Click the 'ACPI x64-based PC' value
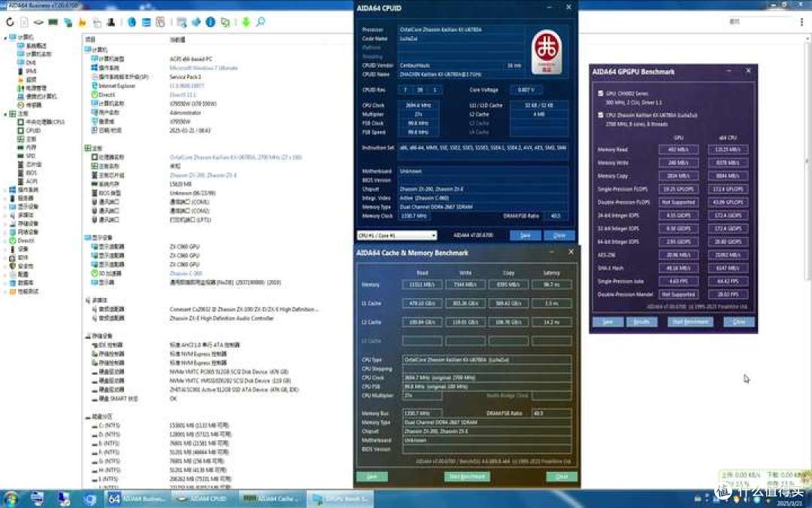Image resolution: width=812 pixels, height=508 pixels. click(x=190, y=59)
